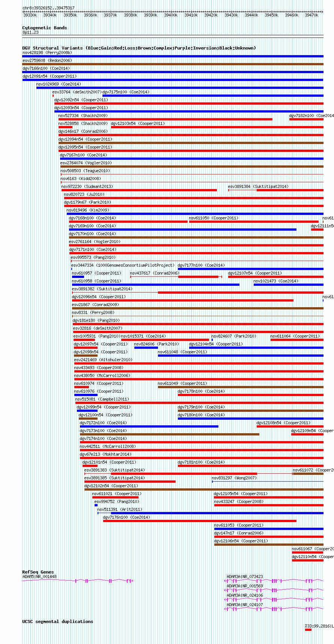Open nsv8331 (Perry2008) variant
The width and height of the screenshot is (334, 644).
click(93, 312)
